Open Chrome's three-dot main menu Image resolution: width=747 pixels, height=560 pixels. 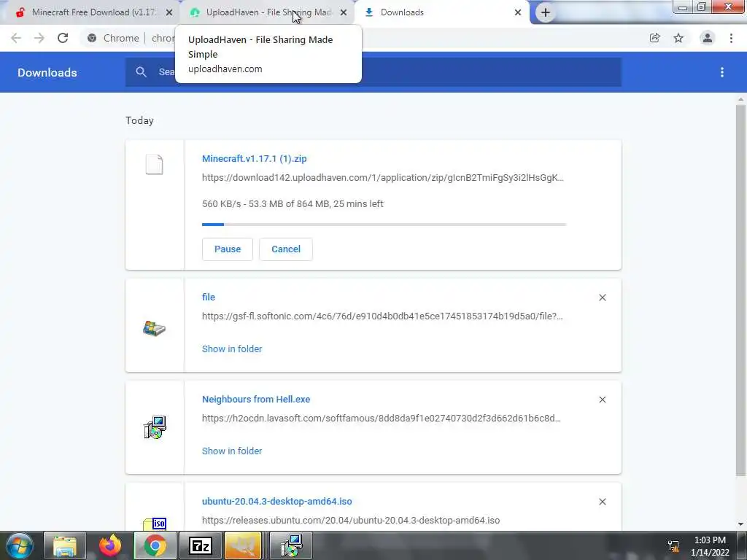pos(731,38)
